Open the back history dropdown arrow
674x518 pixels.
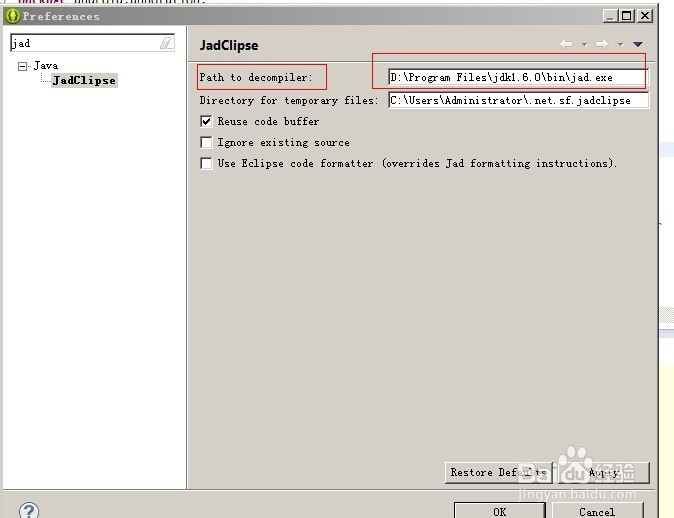pyautogui.click(x=584, y=44)
